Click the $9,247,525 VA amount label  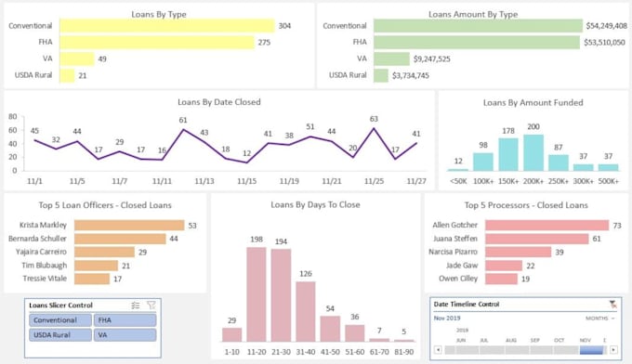point(431,58)
